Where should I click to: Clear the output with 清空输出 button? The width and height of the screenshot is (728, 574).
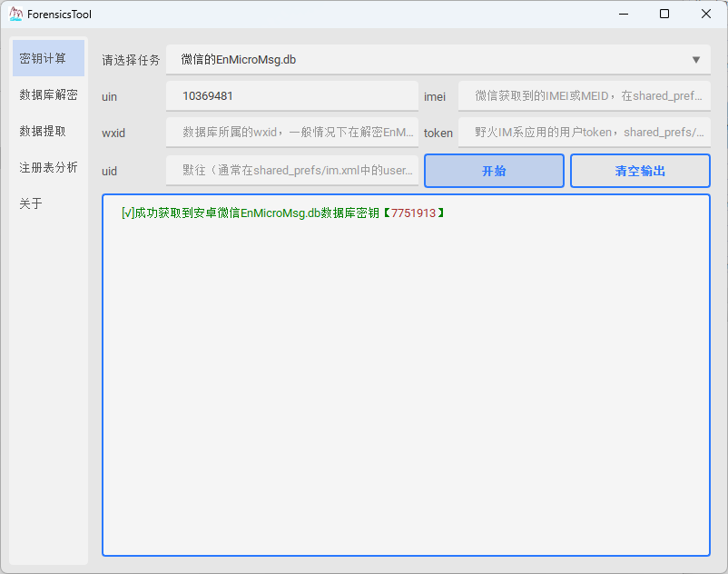coord(640,171)
